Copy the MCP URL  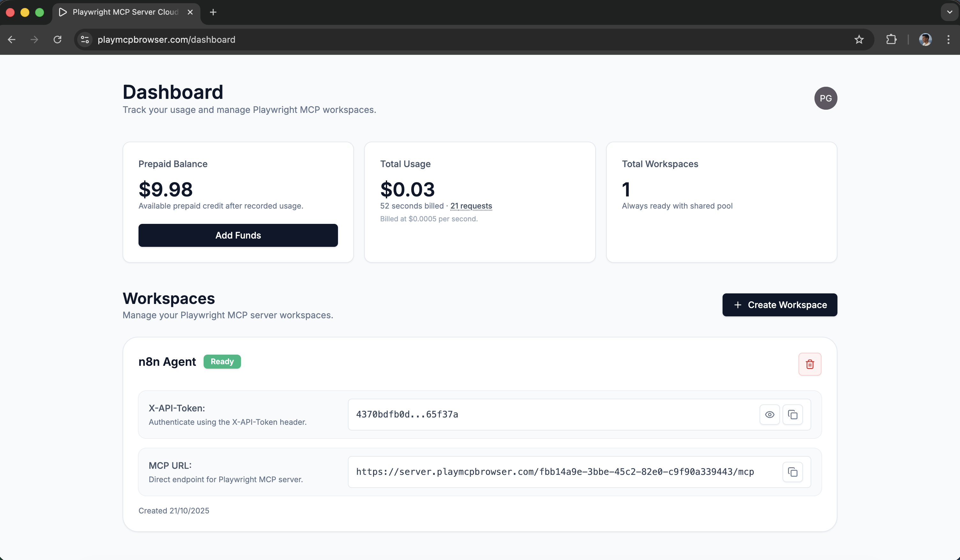click(792, 472)
